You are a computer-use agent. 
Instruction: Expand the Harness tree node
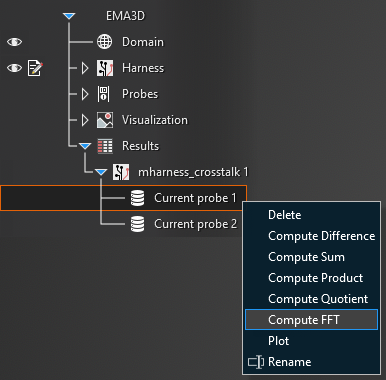pos(85,68)
